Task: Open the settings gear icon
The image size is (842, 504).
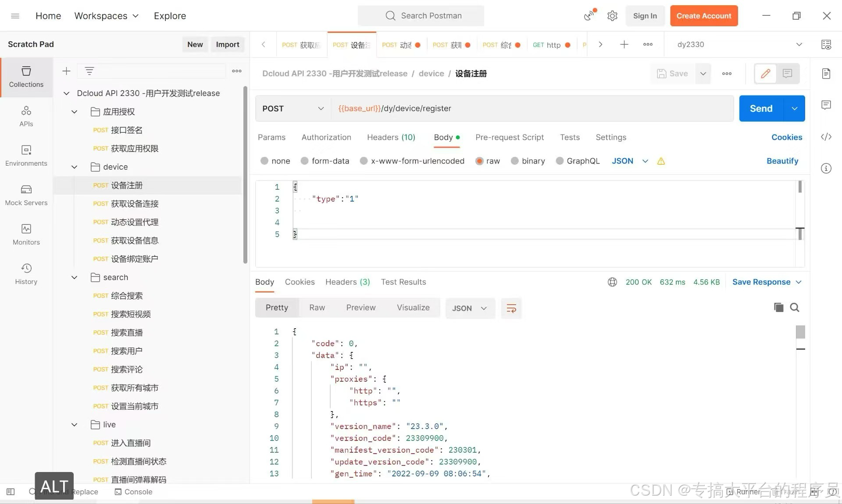Action: [x=612, y=16]
